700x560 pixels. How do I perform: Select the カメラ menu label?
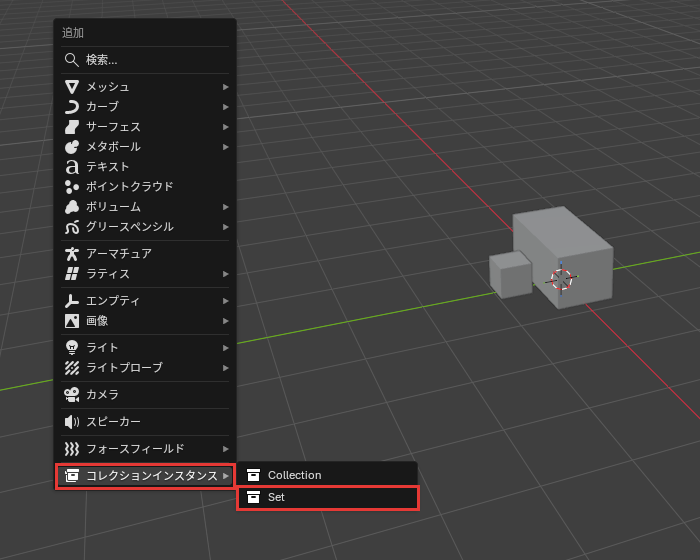click(102, 394)
